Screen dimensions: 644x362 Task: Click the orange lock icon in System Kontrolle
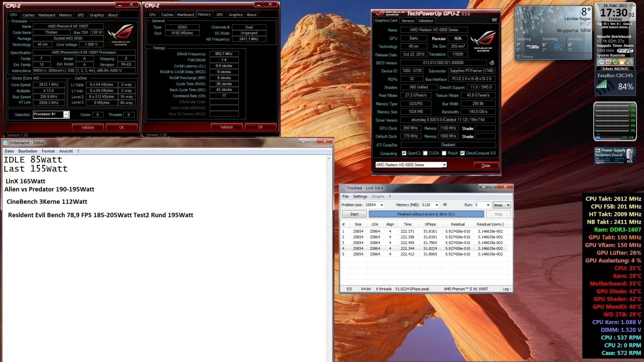pos(622,62)
